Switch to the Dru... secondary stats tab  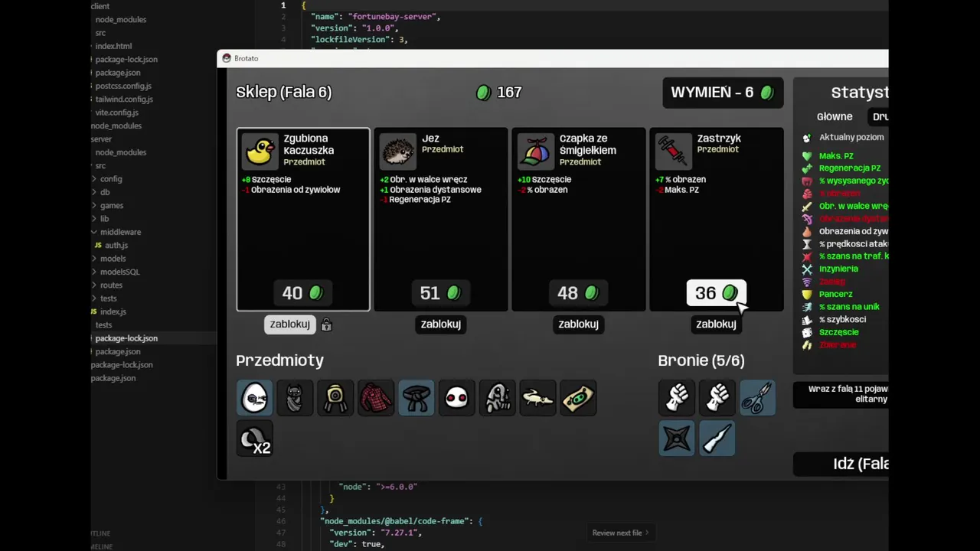pos(879,117)
